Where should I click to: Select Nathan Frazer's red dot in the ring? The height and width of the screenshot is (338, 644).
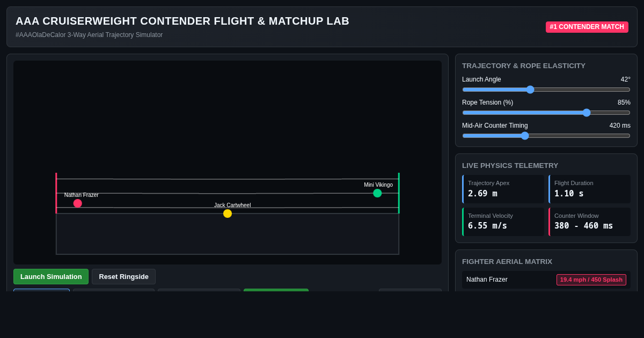[78, 203]
